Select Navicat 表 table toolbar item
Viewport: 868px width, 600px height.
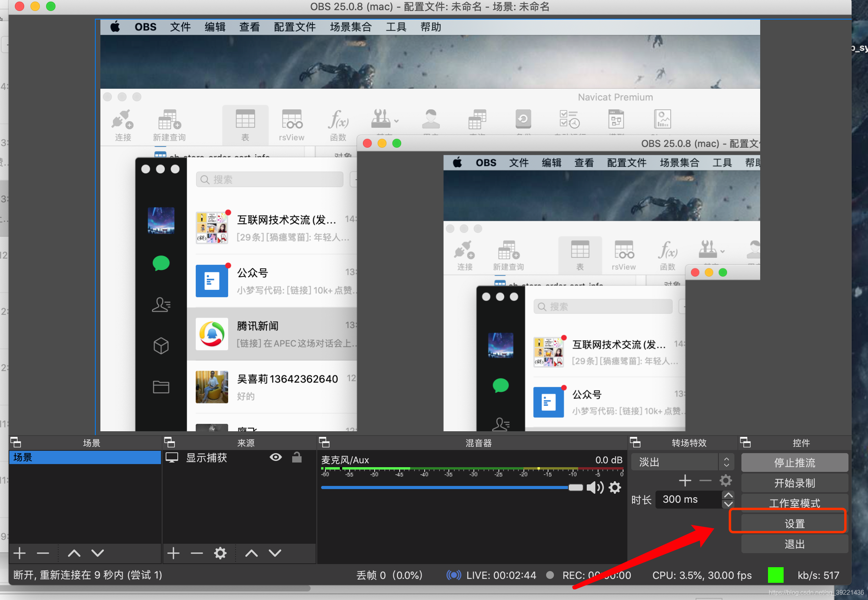(x=245, y=125)
